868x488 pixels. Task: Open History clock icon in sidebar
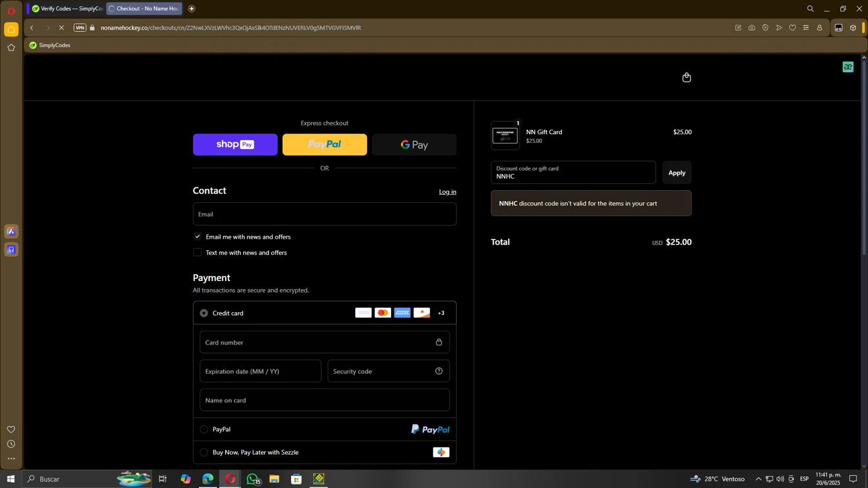[x=11, y=444]
